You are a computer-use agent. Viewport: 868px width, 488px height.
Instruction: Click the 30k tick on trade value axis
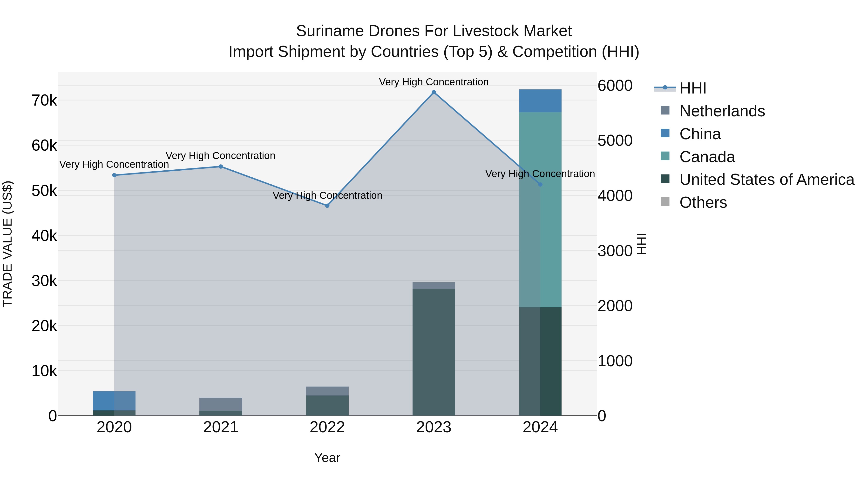[x=44, y=281]
